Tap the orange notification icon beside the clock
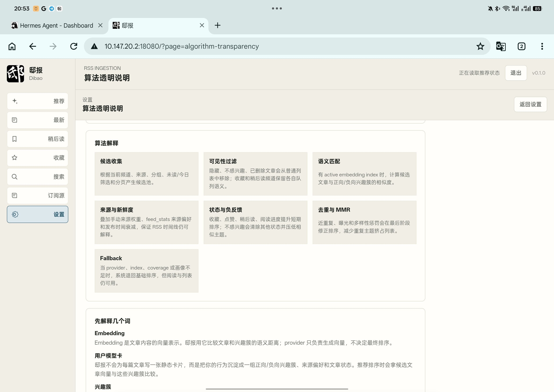The width and height of the screenshot is (554, 392). 36,9
